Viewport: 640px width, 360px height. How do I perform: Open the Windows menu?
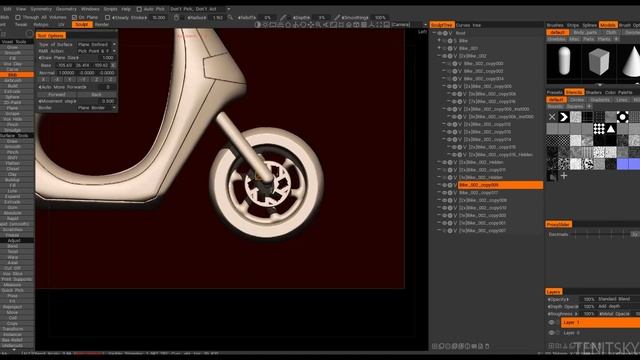click(x=90, y=9)
